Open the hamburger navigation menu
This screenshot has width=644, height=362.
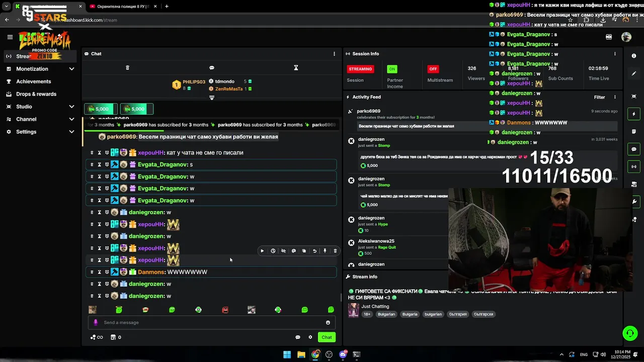click(10, 37)
